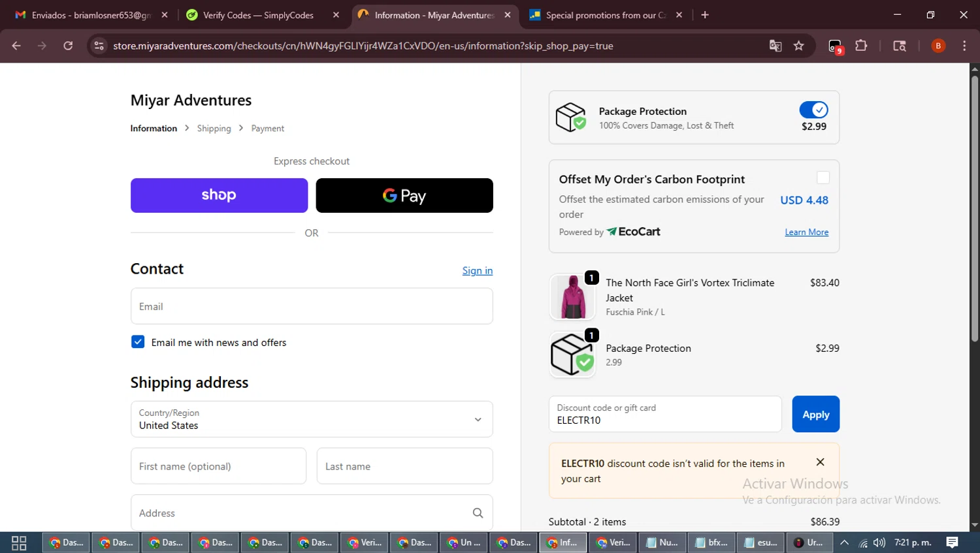Image resolution: width=980 pixels, height=553 pixels.
Task: Open the side panel search icon
Action: click(900, 46)
